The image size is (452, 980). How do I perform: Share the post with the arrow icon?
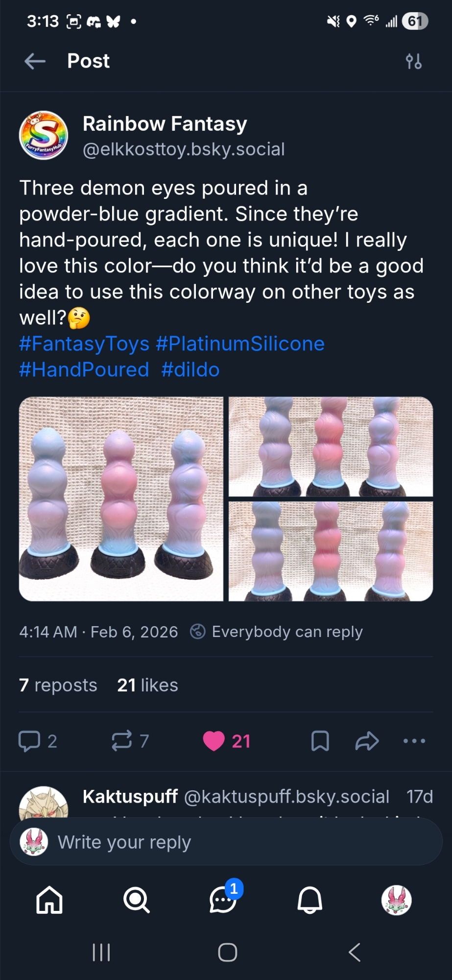click(367, 741)
